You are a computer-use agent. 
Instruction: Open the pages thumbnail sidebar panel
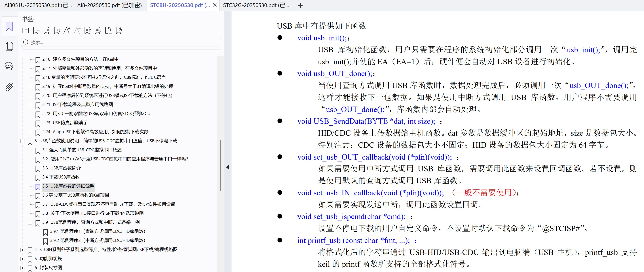click(x=9, y=46)
